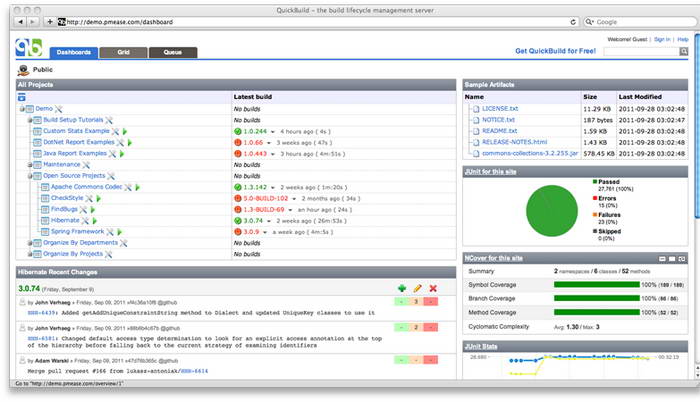Run the CheckStyle build
700x402 pixels.
99,198
